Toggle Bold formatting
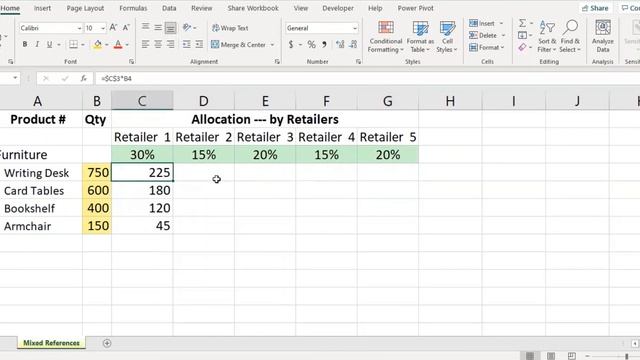 tap(25, 44)
